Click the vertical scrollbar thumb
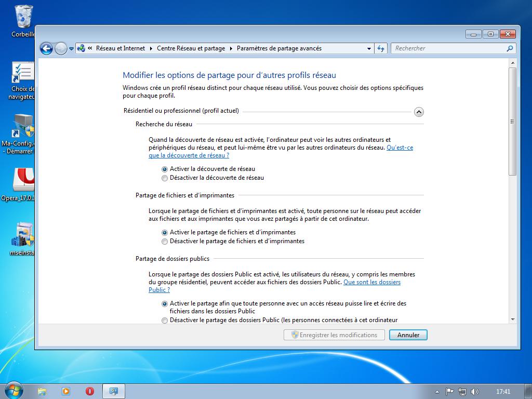Image resolution: width=532 pixels, height=399 pixels. [512, 122]
